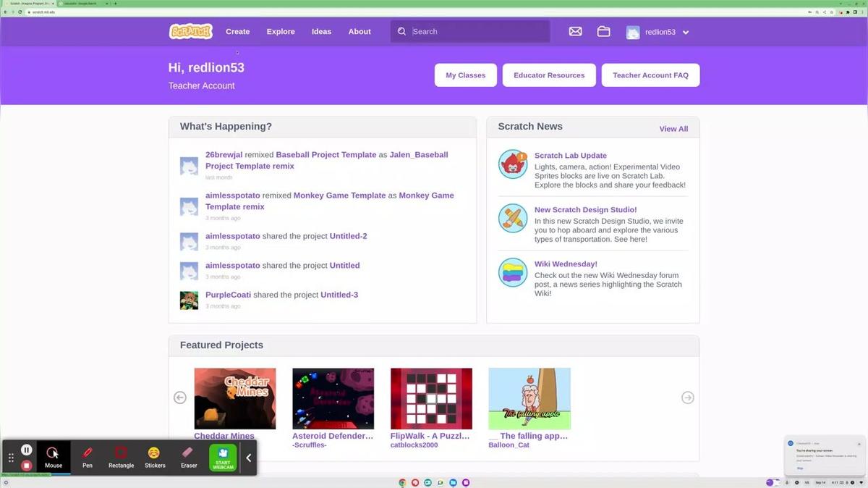Click the Balloon_Cat author link
This screenshot has height=488, width=868.
click(509, 445)
